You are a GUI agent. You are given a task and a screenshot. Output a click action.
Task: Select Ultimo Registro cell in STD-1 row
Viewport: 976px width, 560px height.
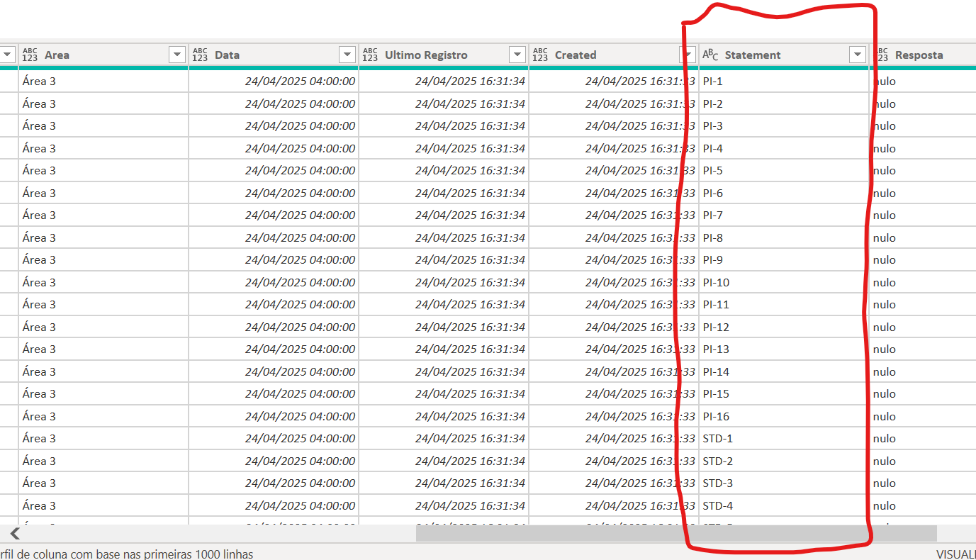(444, 439)
